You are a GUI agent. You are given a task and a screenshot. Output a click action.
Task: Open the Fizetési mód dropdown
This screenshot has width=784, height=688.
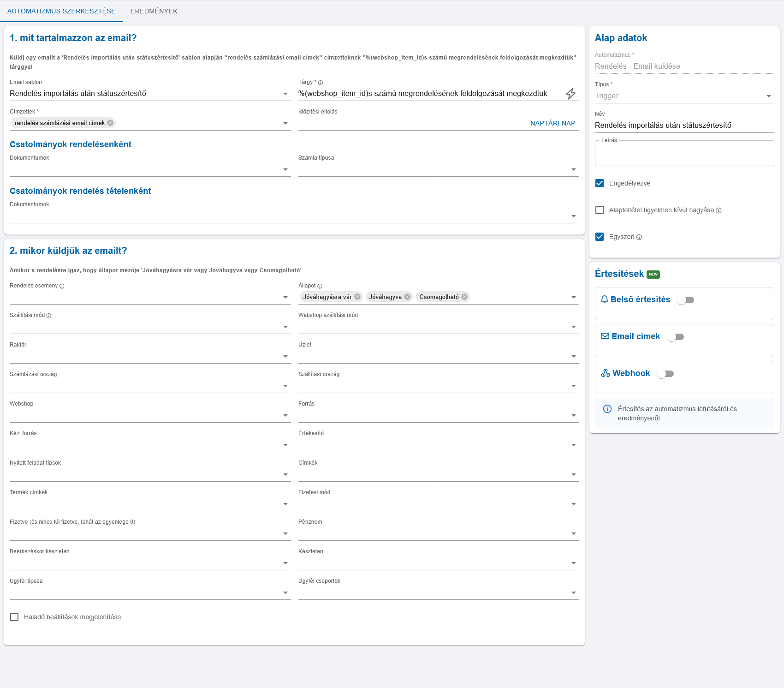point(439,504)
